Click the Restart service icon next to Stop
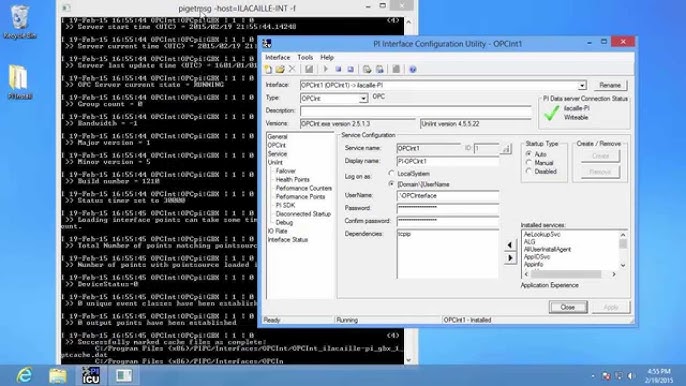 (x=350, y=69)
